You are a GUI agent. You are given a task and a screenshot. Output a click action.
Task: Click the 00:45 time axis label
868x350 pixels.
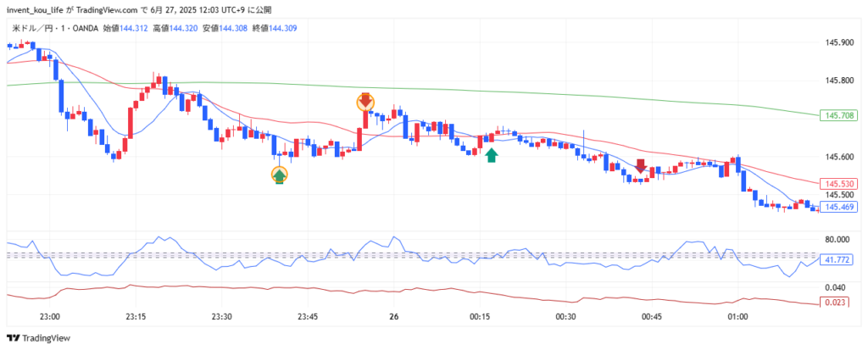coord(652,317)
